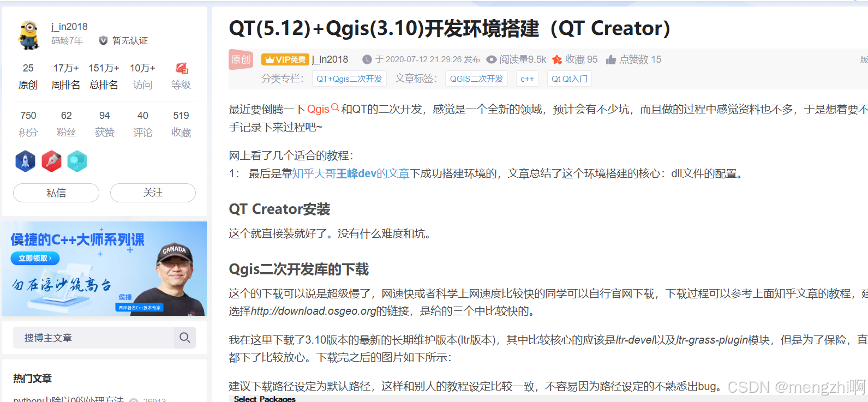Click the magnifier search icon in sidebar
The image size is (868, 402).
click(185, 338)
